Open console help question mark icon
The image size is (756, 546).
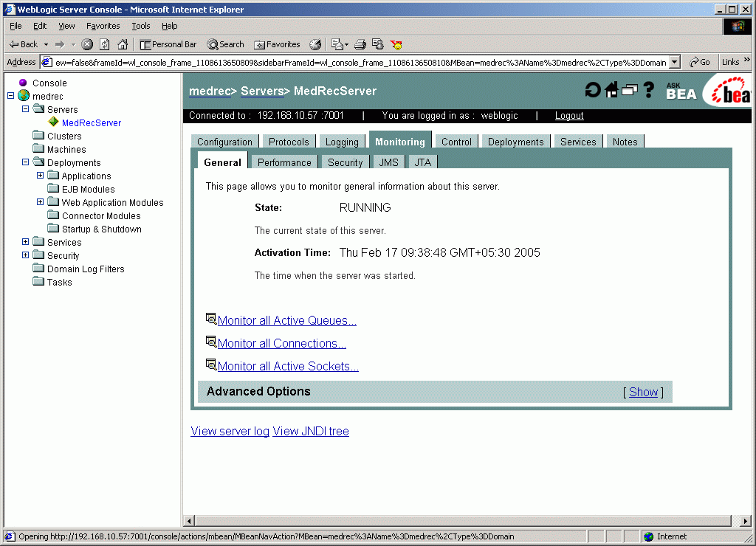point(648,89)
